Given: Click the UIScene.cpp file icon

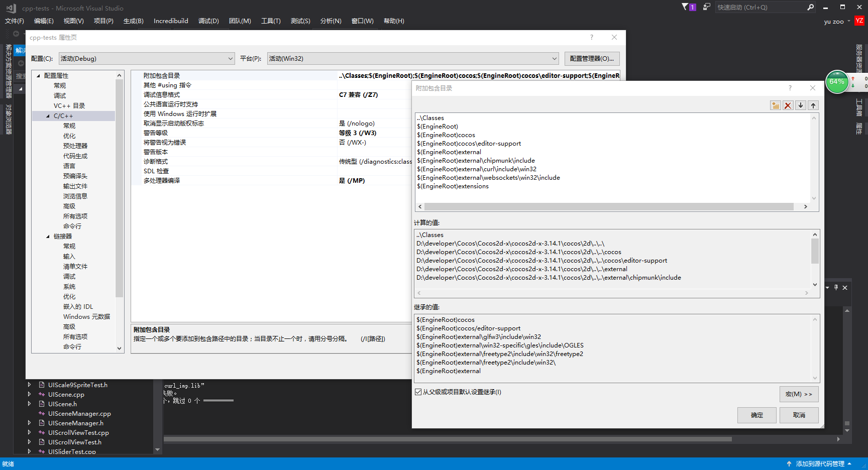Looking at the screenshot, I should click(x=42, y=395).
